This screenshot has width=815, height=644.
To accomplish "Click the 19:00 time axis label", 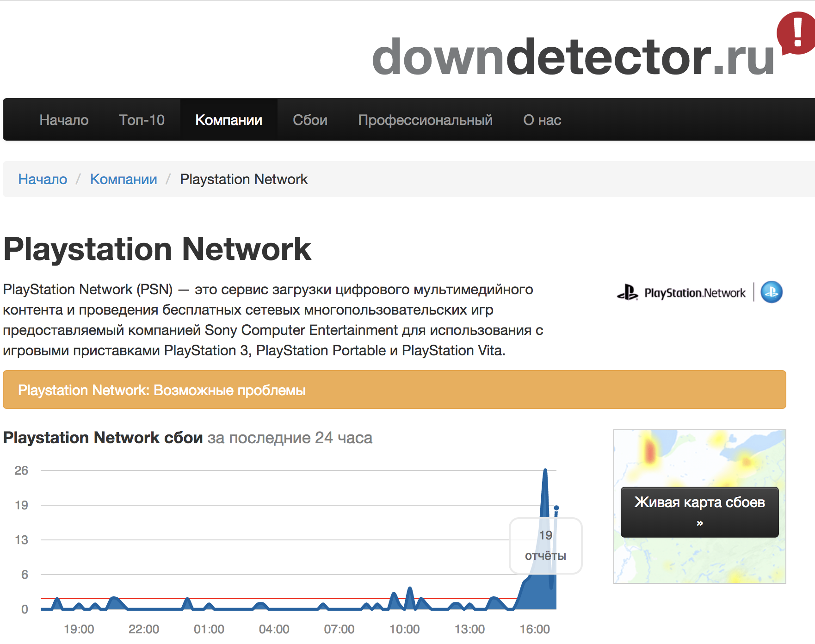I will [79, 629].
